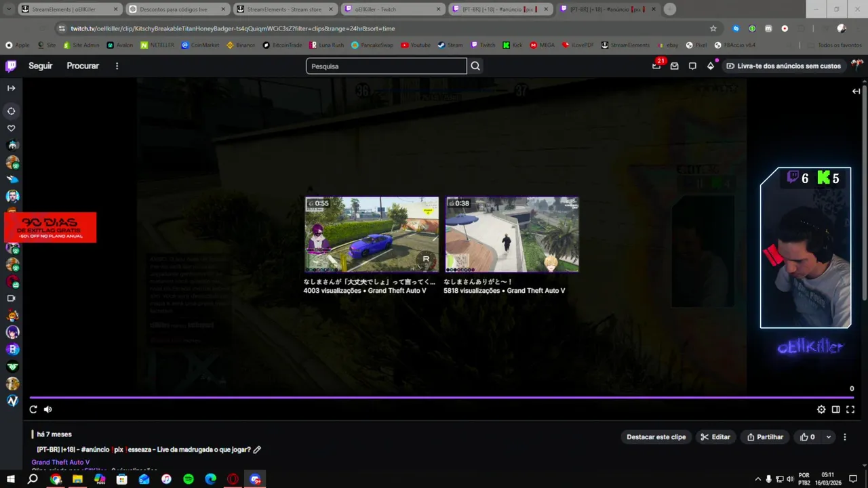Open 'Todos os favoritos' folder
This screenshot has width=868, height=488.
835,45
